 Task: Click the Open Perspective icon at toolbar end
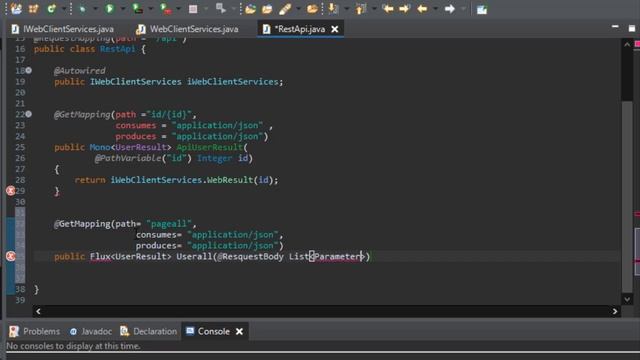tap(482, 9)
